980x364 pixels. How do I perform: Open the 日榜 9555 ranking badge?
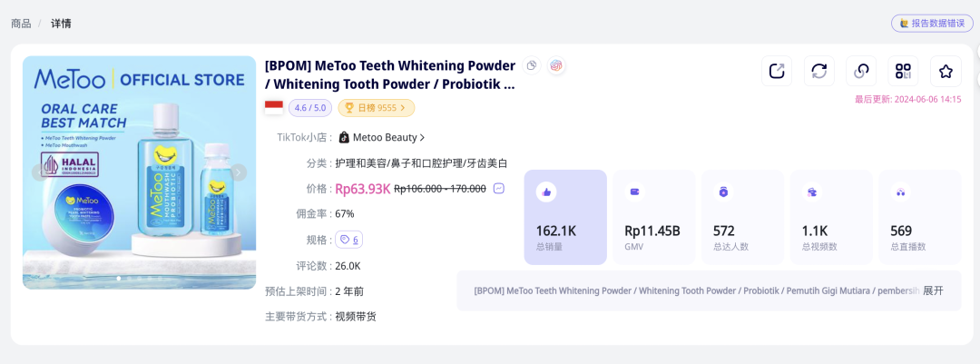[376, 108]
